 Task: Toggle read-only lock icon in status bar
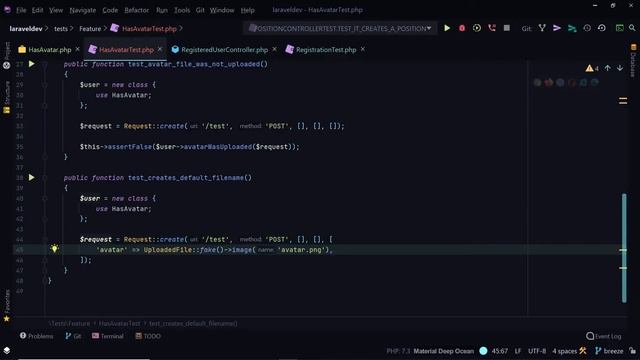pyautogui.click(x=632, y=351)
